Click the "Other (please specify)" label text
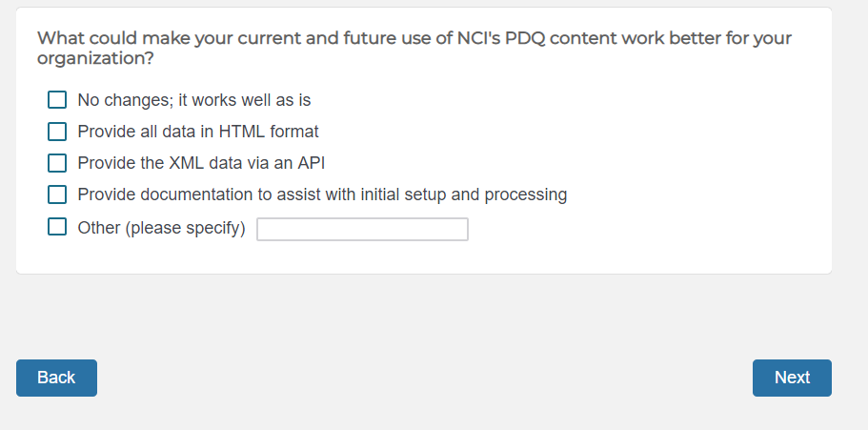This screenshot has width=868, height=430. point(161,229)
